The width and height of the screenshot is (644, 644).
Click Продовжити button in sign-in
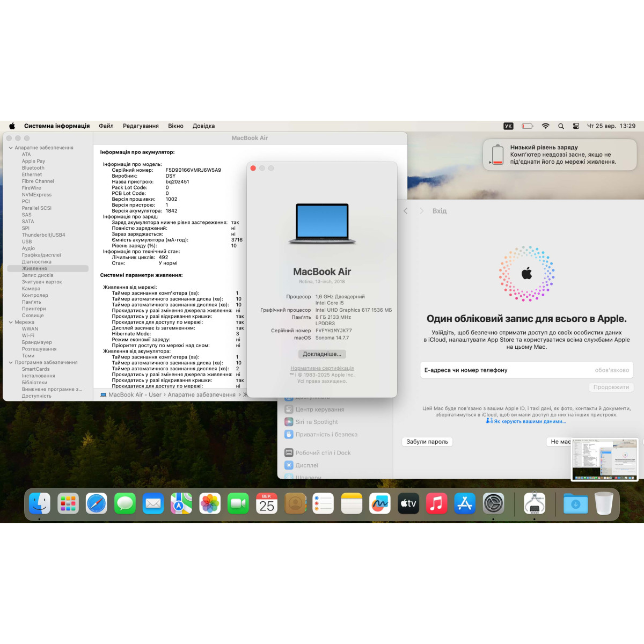(611, 387)
